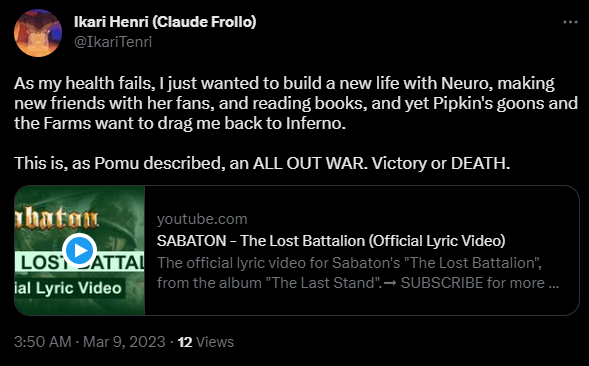Viewport: 589px width, 366px height.
Task: Click the SUBSCRIBE for more text in the card
Action: [473, 283]
